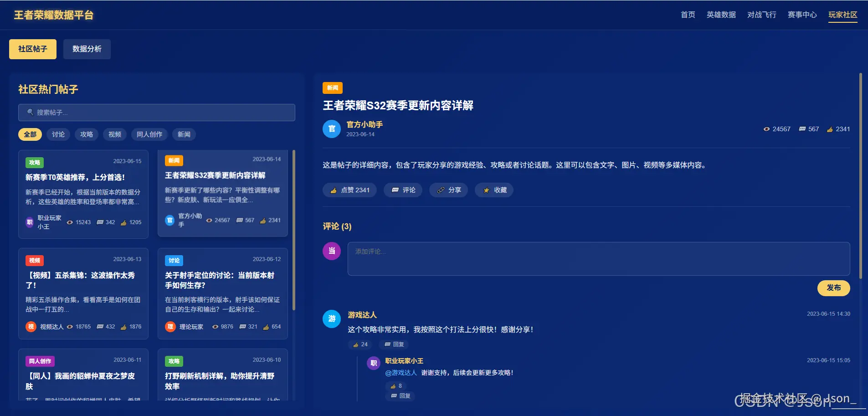Screen dimensions: 868x416
Task: Click the post list vertical scrollbar
Action: click(294, 230)
